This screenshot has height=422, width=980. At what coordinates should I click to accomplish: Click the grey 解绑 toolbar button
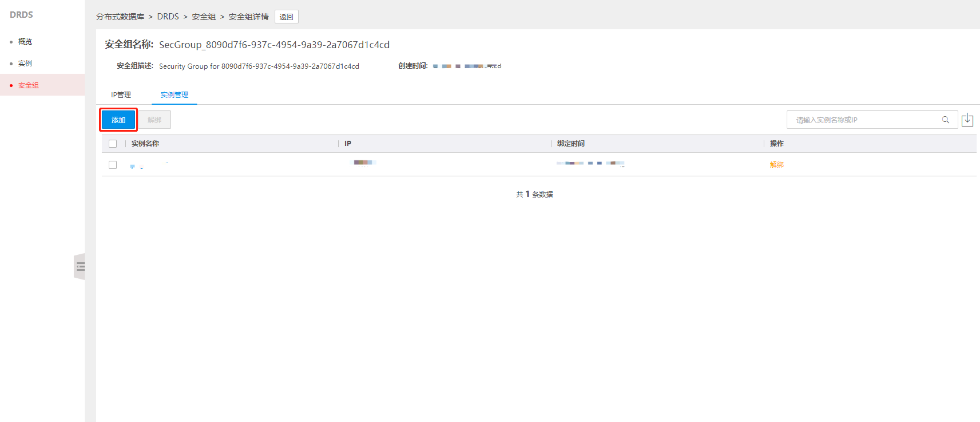click(154, 120)
